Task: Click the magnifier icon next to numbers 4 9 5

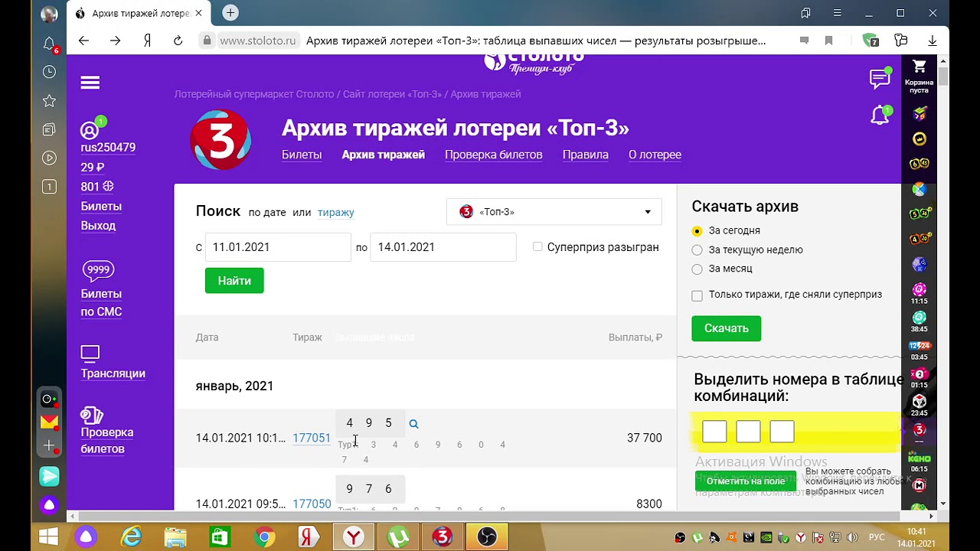Action: point(413,423)
